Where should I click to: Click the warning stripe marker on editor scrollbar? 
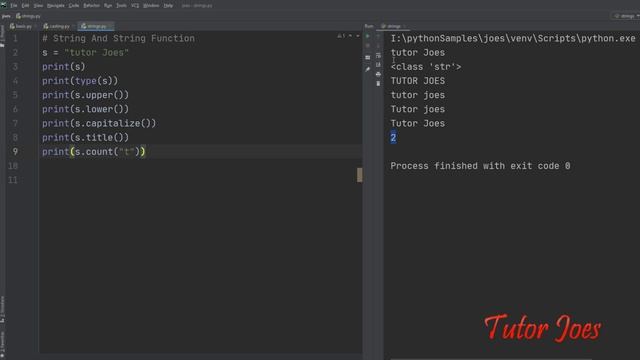[360, 175]
